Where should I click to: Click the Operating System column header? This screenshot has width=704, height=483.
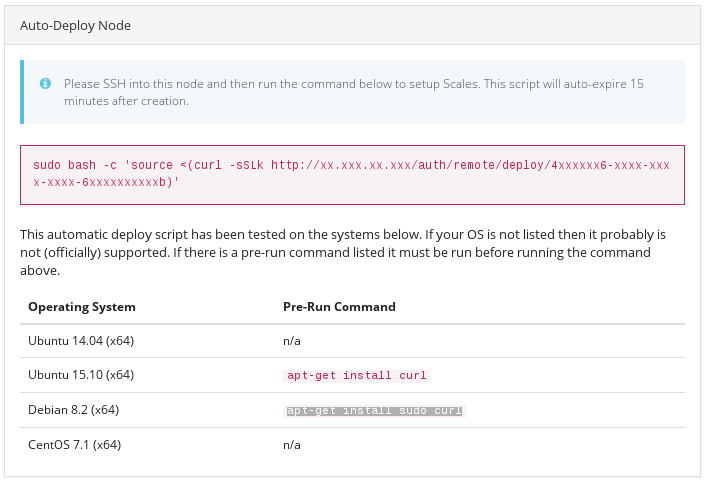tap(82, 307)
